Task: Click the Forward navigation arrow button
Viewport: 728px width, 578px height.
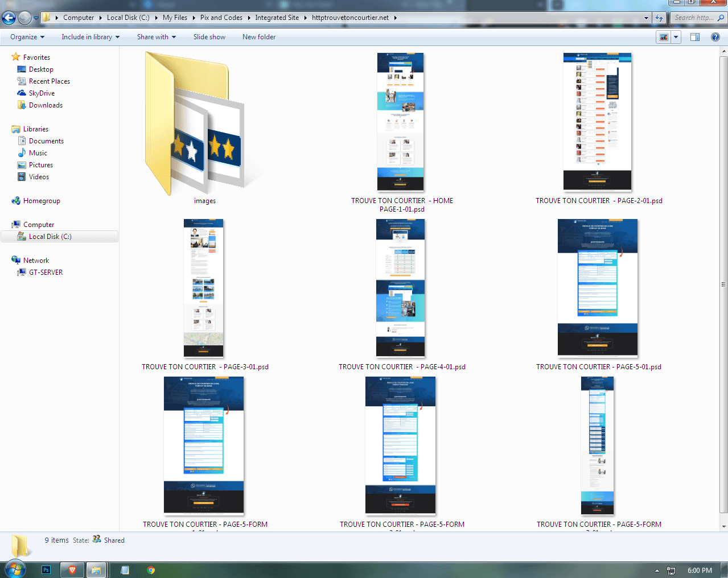Action: tap(24, 18)
